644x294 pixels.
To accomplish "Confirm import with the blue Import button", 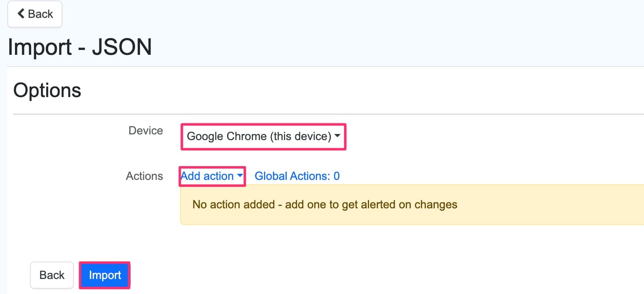I will 104,275.
